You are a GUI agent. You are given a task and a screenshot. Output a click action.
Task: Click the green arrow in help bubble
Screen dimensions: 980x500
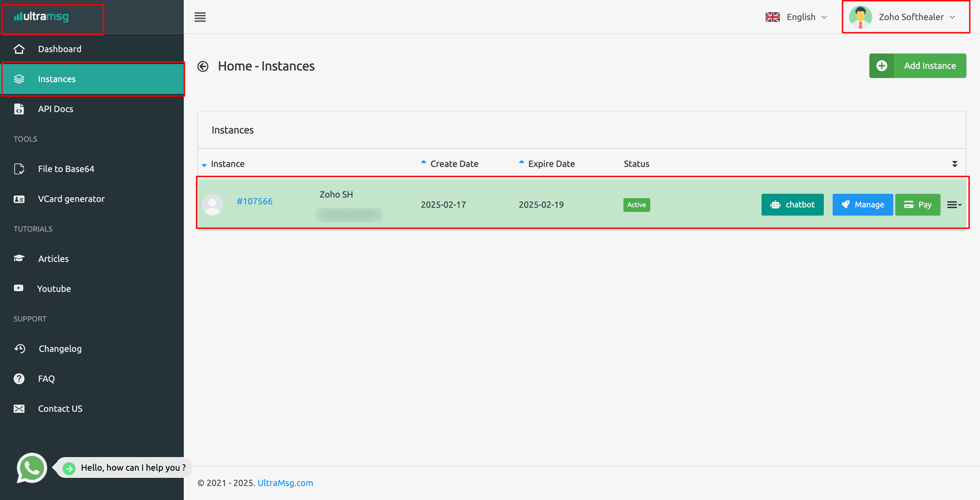[69, 468]
